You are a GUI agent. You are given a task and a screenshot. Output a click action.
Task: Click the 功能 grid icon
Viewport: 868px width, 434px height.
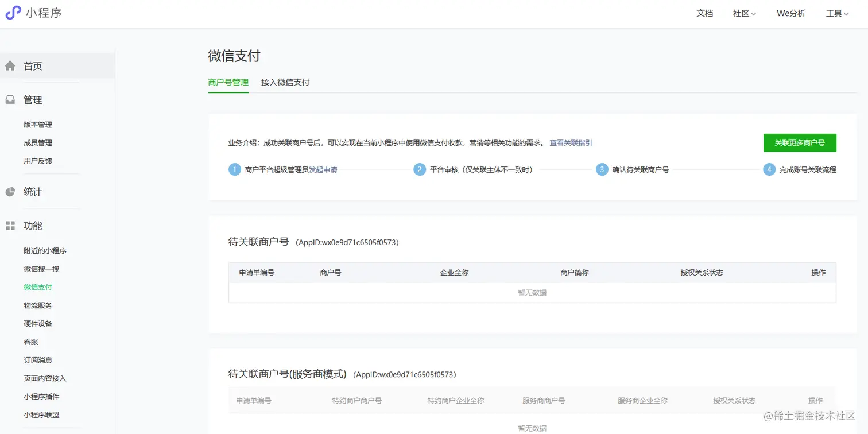(10, 226)
